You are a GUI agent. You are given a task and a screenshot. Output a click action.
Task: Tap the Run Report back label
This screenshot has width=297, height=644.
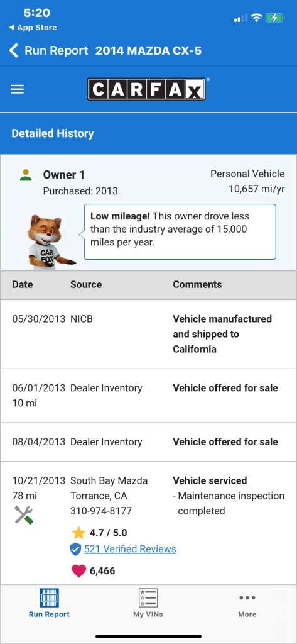(57, 50)
